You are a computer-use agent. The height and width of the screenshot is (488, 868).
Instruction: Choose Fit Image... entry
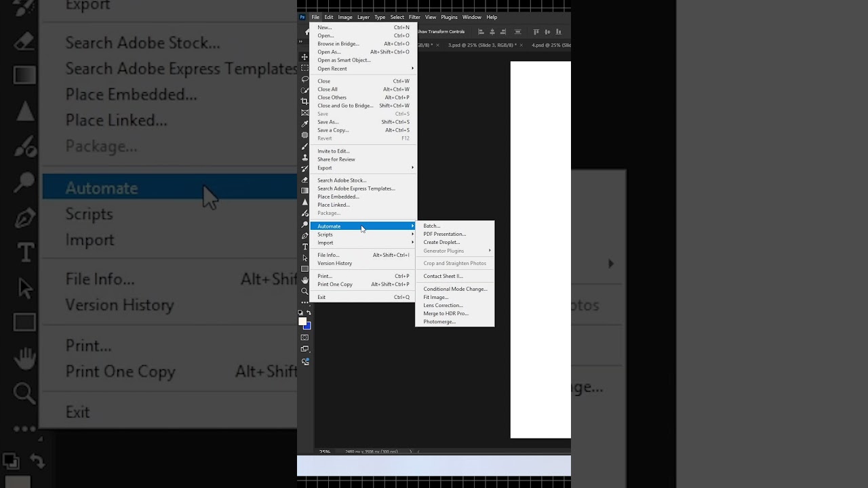click(455, 297)
